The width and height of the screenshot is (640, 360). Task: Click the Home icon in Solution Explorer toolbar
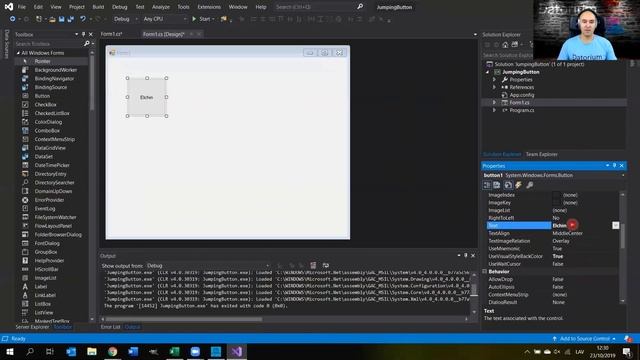(x=505, y=44)
